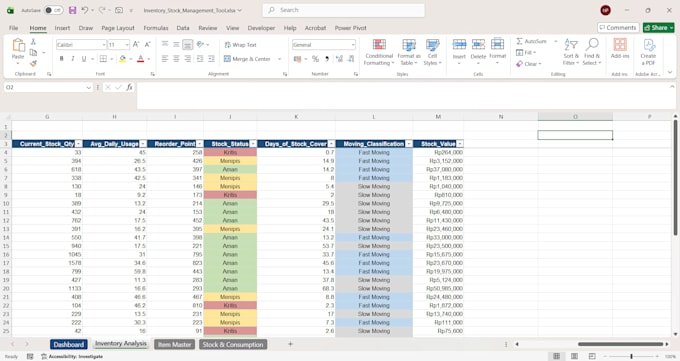The height and width of the screenshot is (361, 680).
Task: Toggle Wrap Text
Action: tap(240, 45)
